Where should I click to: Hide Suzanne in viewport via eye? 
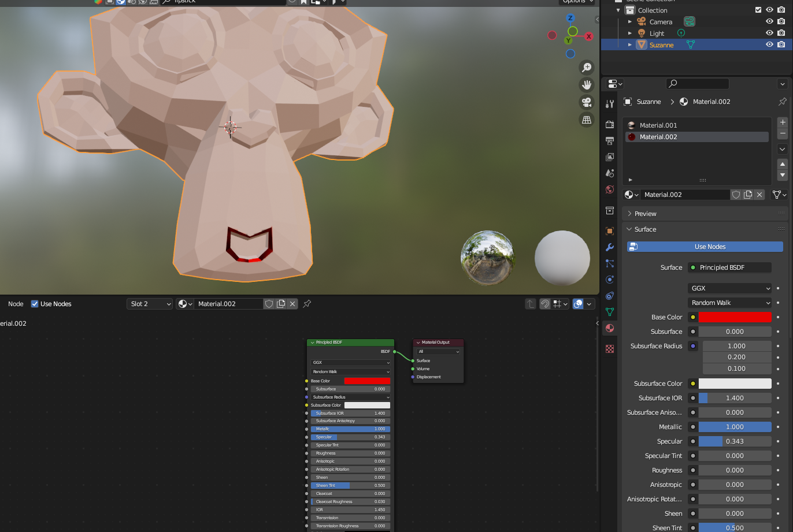(769, 44)
